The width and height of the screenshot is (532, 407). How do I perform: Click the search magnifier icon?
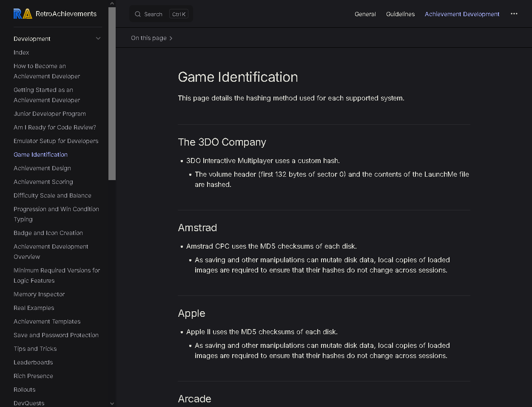coord(138,14)
